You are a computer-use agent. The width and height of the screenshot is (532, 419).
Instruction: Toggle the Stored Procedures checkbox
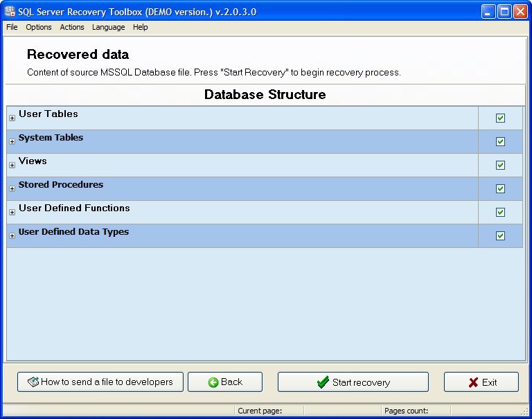point(500,188)
